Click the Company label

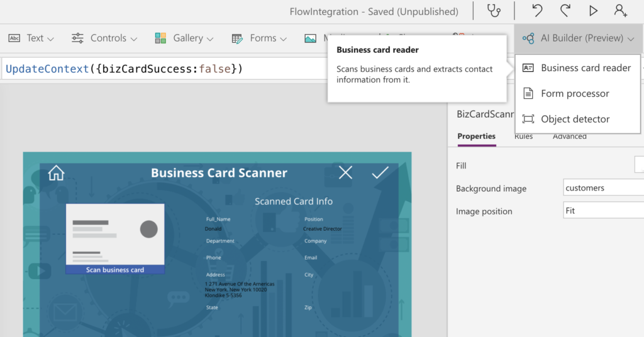click(x=316, y=241)
